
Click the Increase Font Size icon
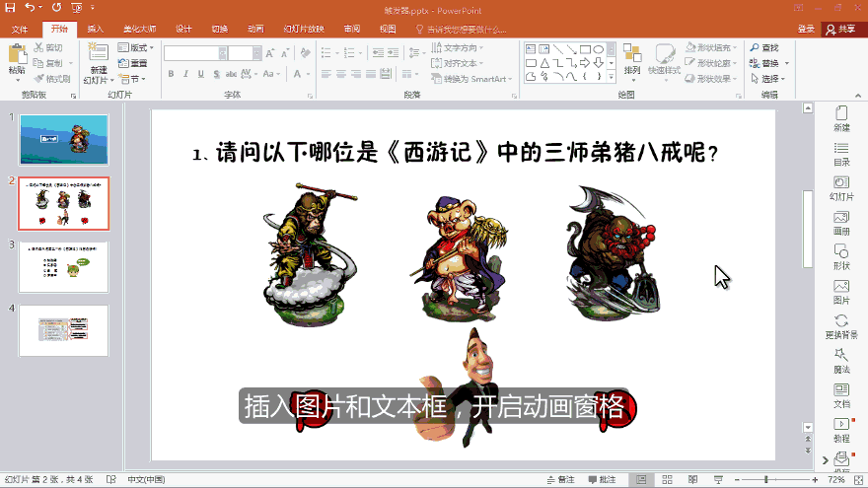(270, 53)
